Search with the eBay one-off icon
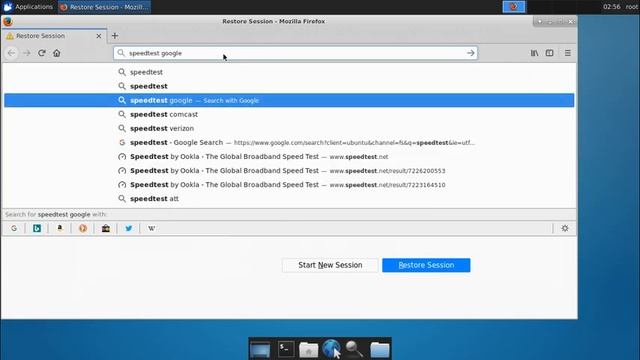 point(106,229)
